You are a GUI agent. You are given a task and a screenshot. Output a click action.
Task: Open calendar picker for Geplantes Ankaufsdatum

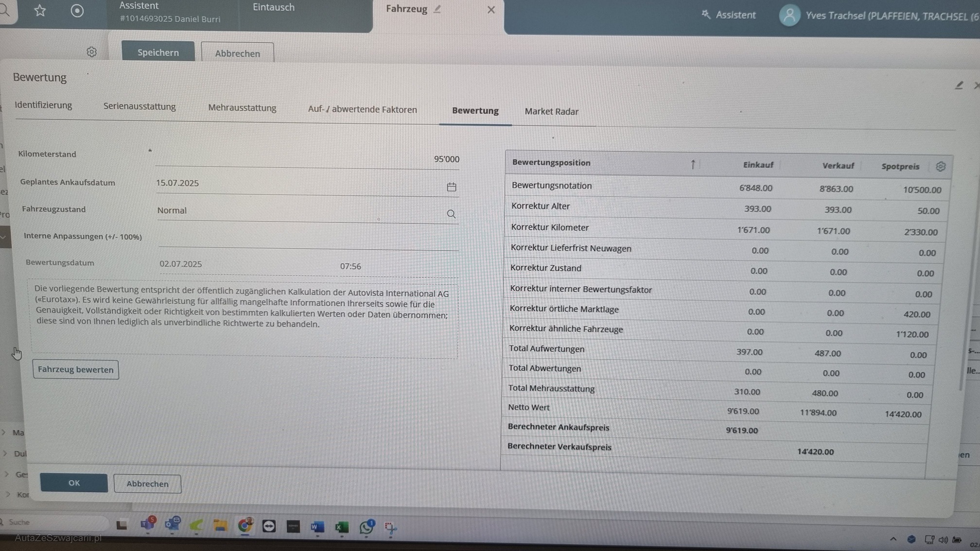click(452, 187)
